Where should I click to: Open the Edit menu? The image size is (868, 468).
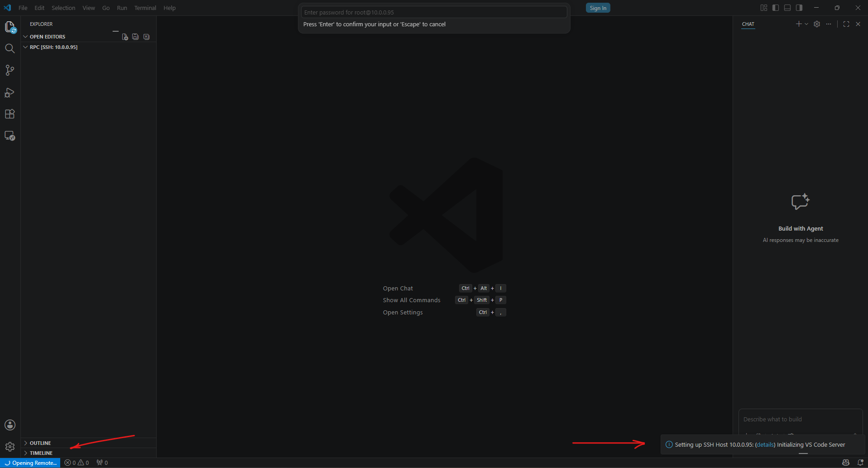(39, 8)
